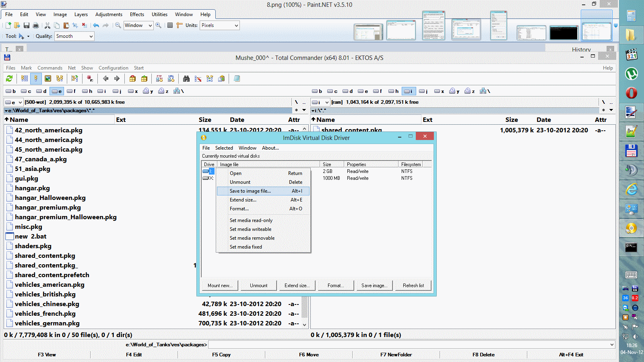Click the Undo arrow in Paint.NET

point(96,25)
